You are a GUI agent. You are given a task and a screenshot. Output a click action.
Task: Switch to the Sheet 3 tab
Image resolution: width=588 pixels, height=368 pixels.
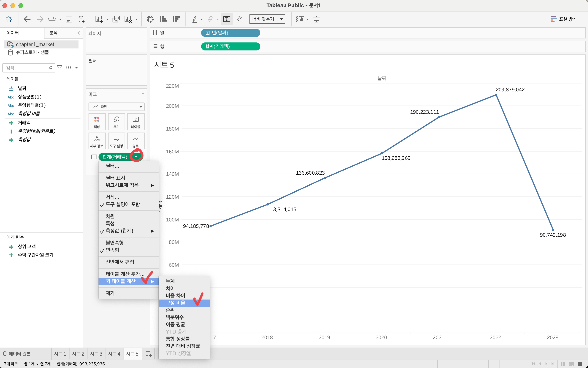(x=96, y=354)
